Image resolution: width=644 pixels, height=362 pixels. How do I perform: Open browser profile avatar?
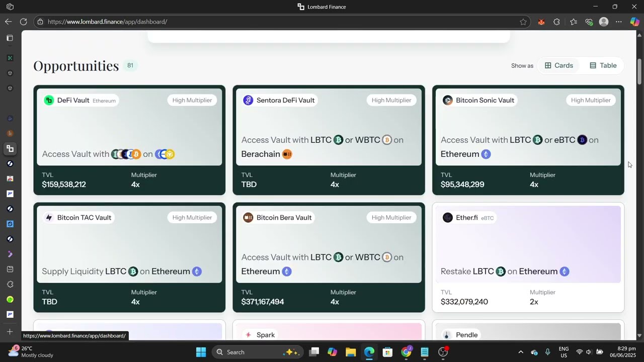point(604,22)
